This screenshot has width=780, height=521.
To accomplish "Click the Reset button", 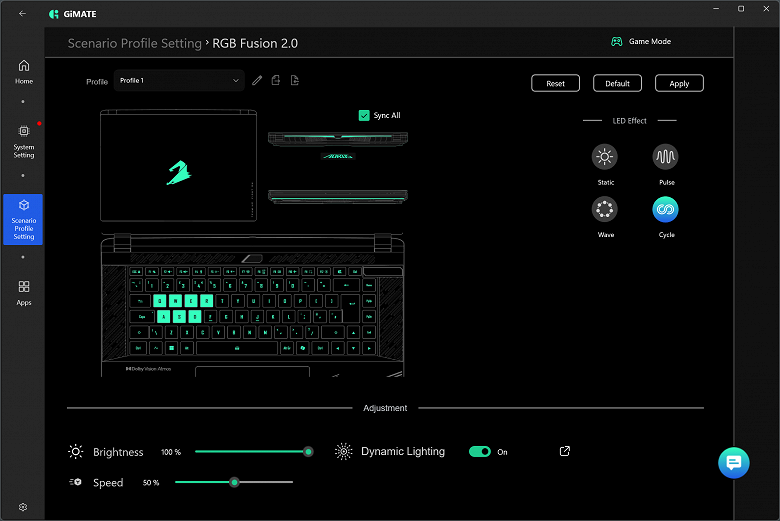I will [x=555, y=83].
